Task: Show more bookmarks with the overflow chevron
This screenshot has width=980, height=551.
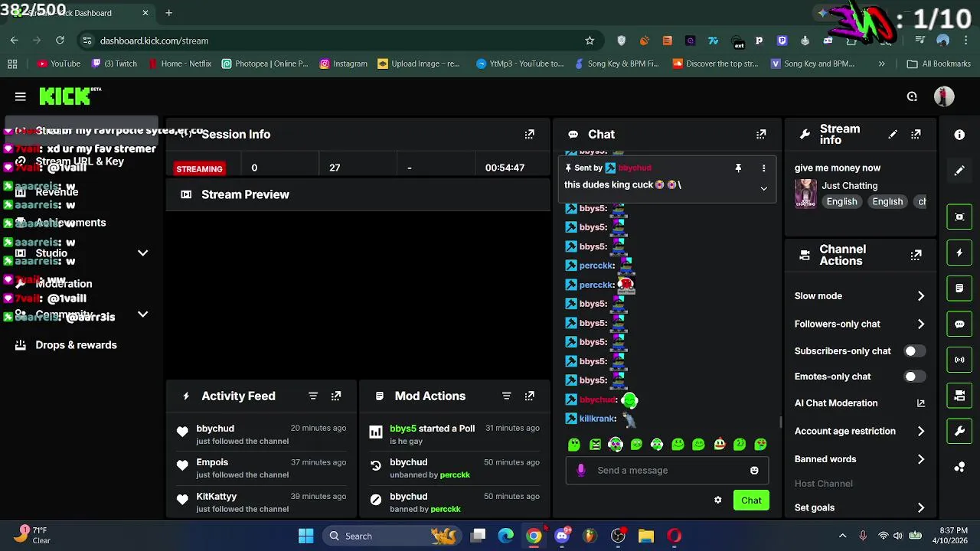Action: pos(881,64)
